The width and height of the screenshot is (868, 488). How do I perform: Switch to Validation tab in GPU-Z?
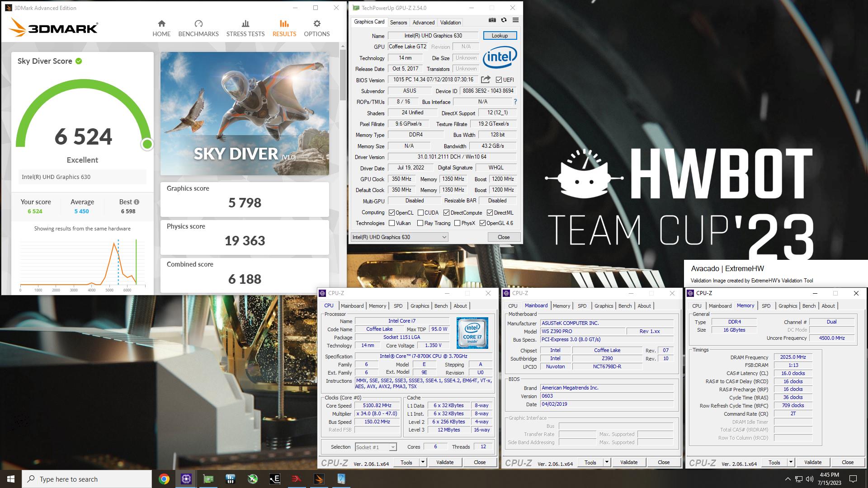tap(450, 22)
